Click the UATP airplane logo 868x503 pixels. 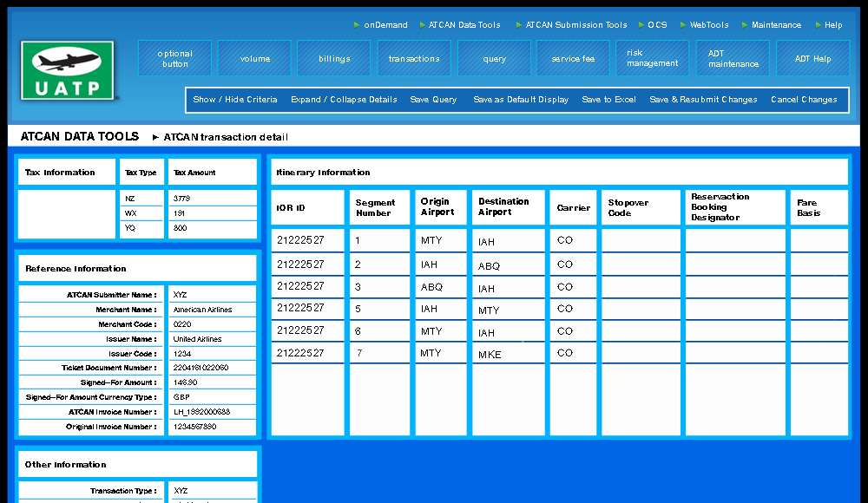click(68, 70)
